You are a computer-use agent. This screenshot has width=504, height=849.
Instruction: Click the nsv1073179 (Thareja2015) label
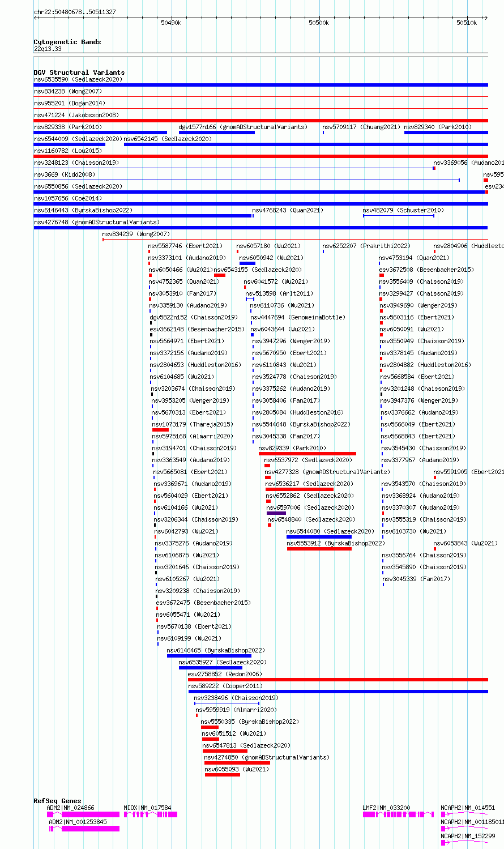[x=192, y=424]
